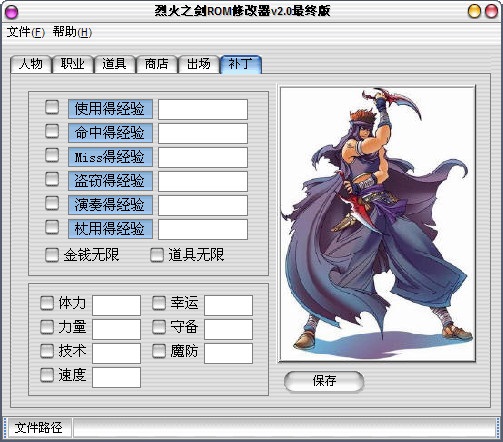Open the 文件(F) menu
The width and height of the screenshot is (503, 442).
tap(26, 32)
